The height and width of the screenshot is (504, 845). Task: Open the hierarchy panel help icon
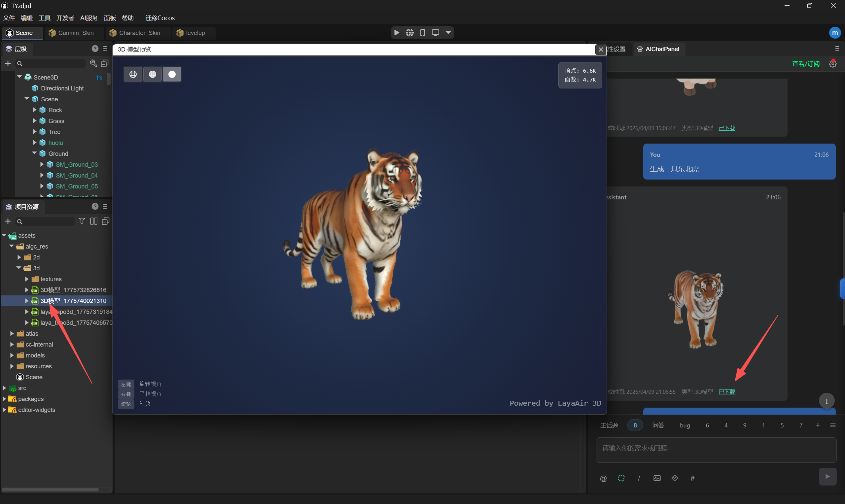coord(95,49)
